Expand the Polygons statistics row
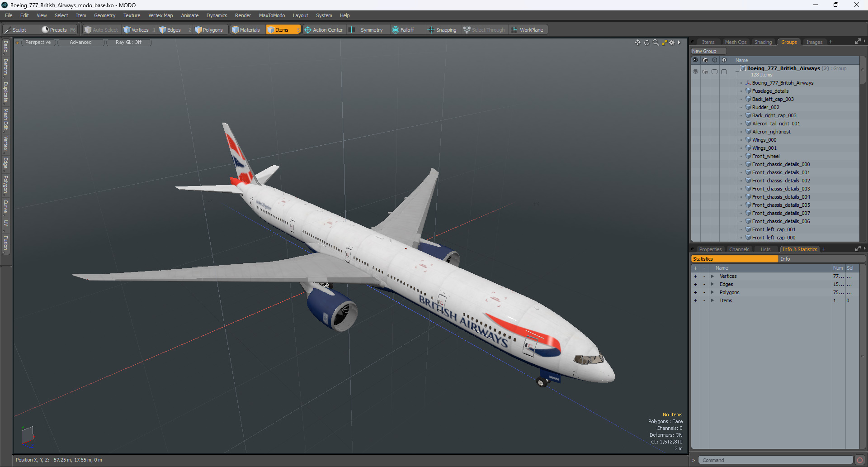Screen dimensions: 868x467 712,292
